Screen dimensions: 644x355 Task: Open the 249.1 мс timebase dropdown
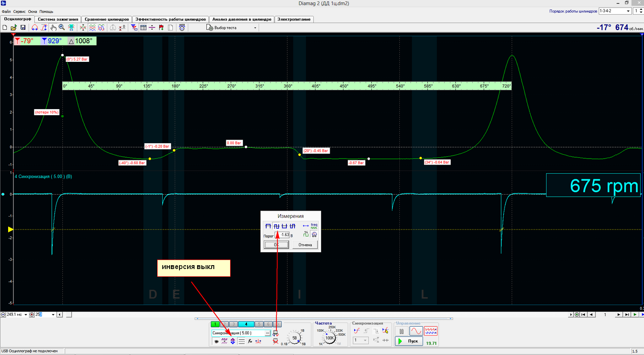26,315
